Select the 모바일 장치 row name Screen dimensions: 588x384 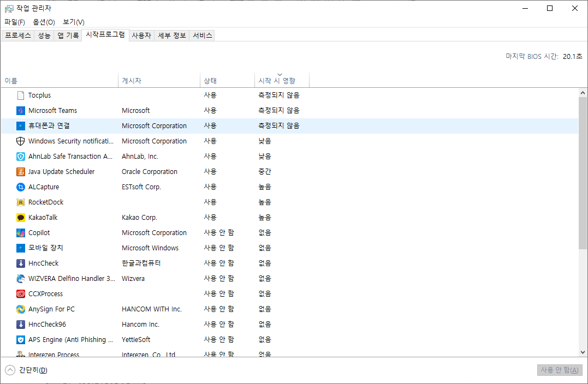(x=46, y=248)
